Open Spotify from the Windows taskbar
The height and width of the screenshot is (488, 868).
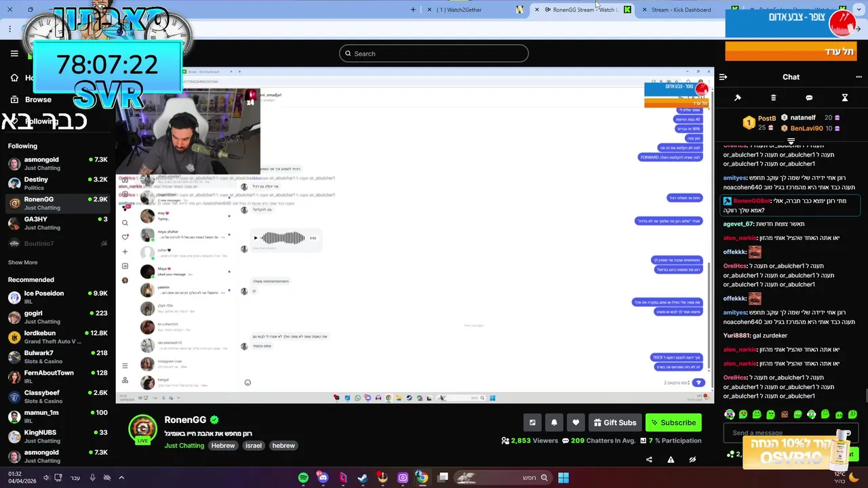pos(303,478)
